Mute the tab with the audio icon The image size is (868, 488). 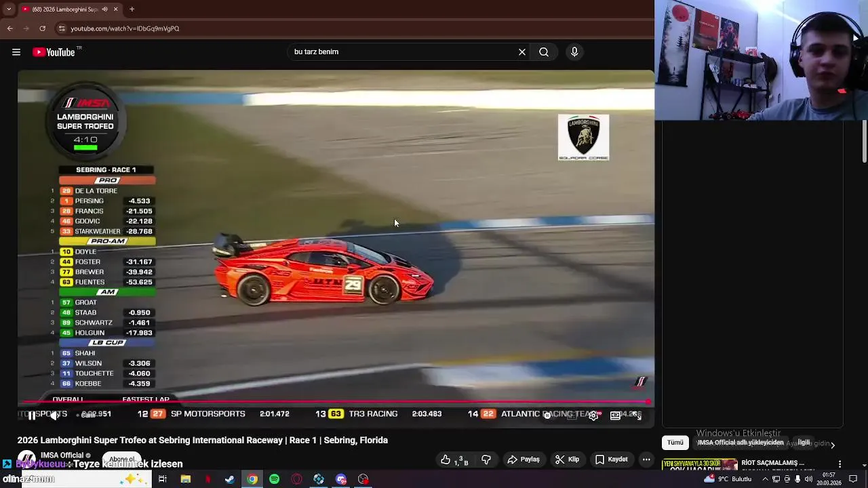[105, 9]
